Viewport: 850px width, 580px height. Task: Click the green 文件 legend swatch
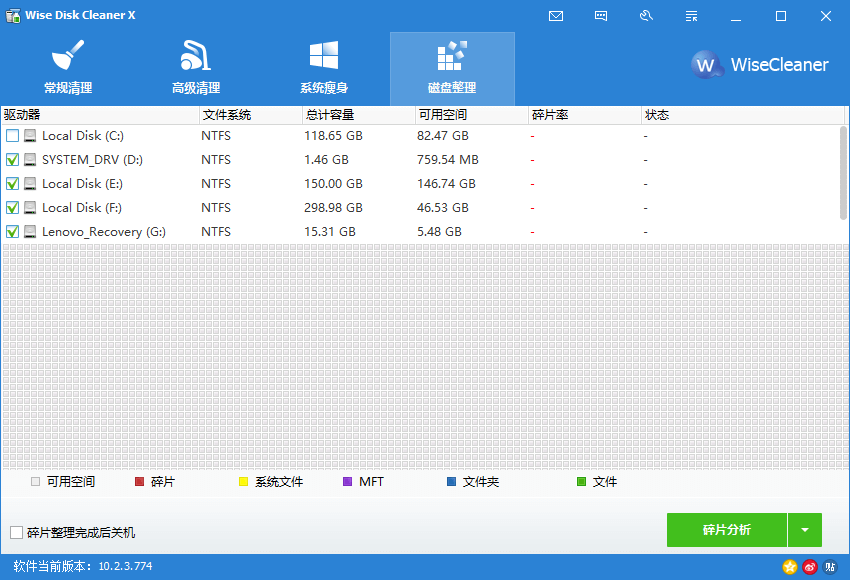pos(581,481)
